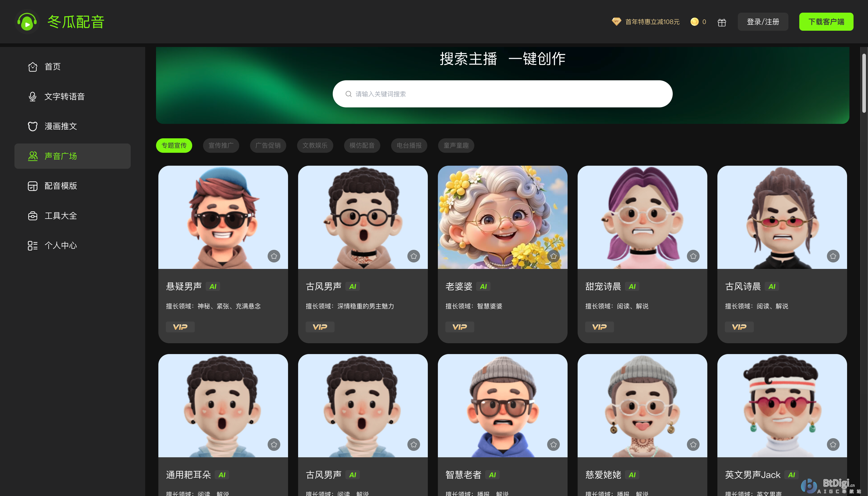Viewport: 868px width, 496px height.
Task: Open 个人中心 sidebar icon
Action: click(33, 246)
